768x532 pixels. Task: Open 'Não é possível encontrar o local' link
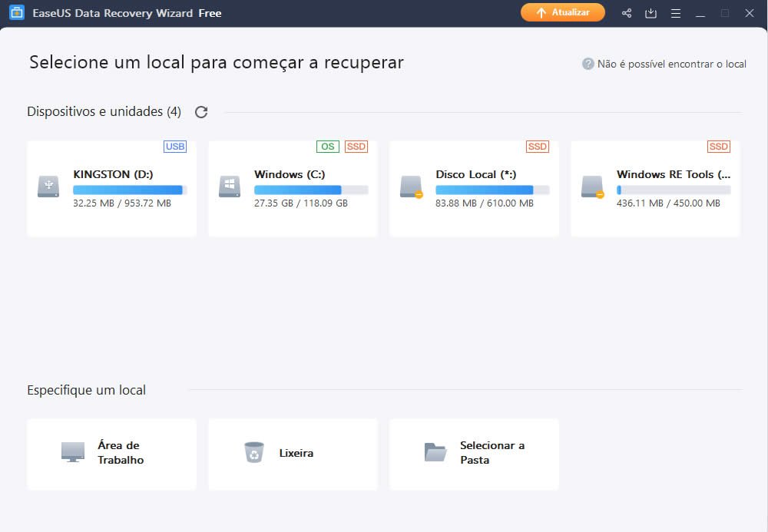click(671, 64)
